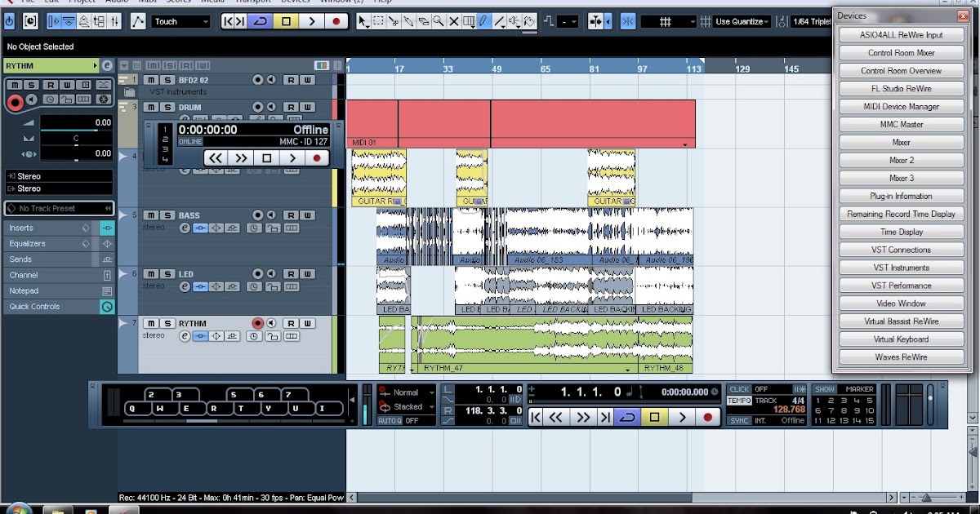The width and height of the screenshot is (980, 514).
Task: Open the RYTHM track name dropdown in Inspector
Action: 51,65
